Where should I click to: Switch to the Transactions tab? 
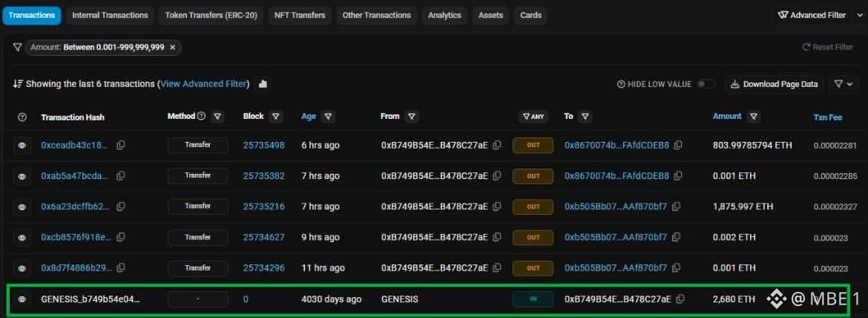(32, 15)
